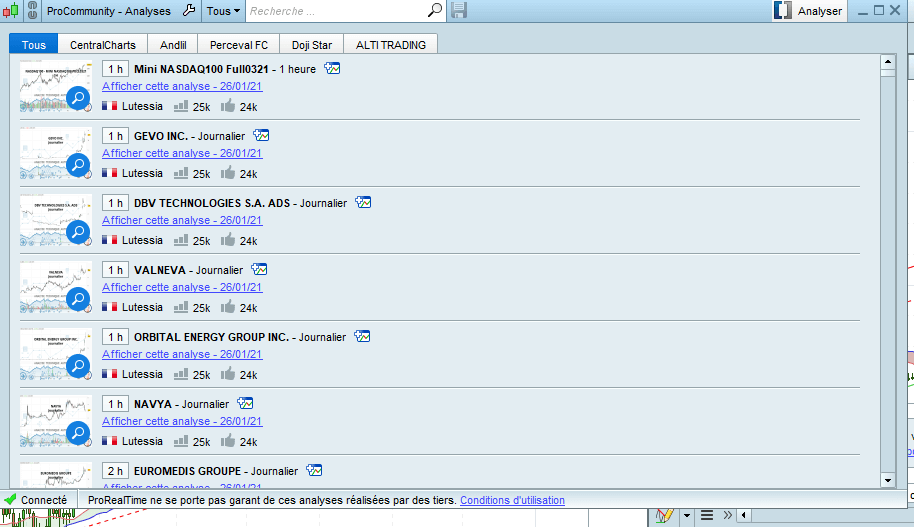The height and width of the screenshot is (528, 914).
Task: Click chart icon next to Mini NASDAQ100 title
Action: coord(332,68)
